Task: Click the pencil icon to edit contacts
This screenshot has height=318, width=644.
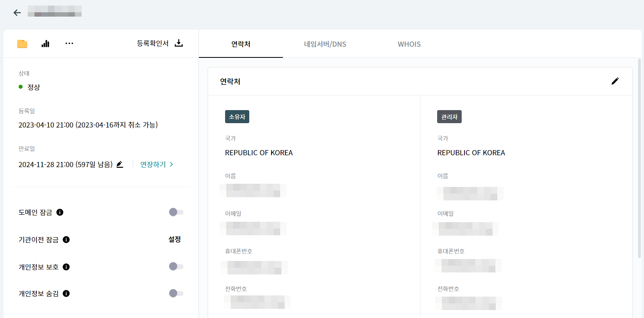Action: (615, 81)
